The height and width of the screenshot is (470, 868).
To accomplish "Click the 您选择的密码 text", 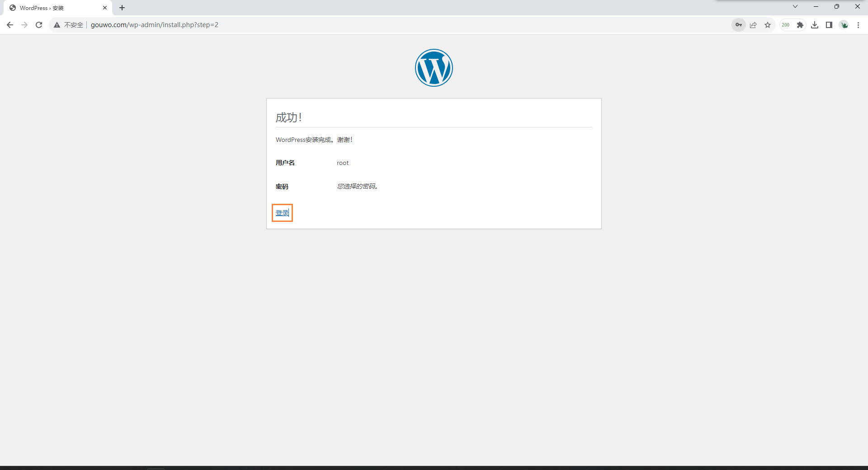I will coord(357,186).
